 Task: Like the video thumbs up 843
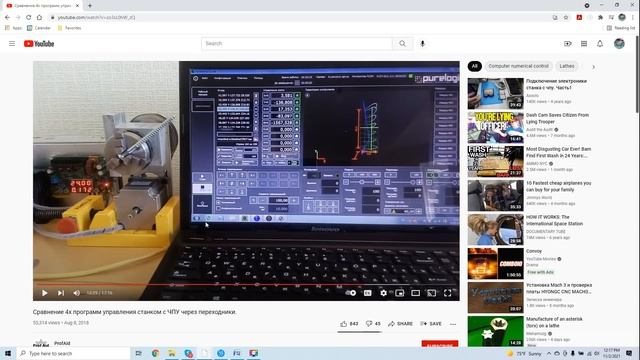349,324
